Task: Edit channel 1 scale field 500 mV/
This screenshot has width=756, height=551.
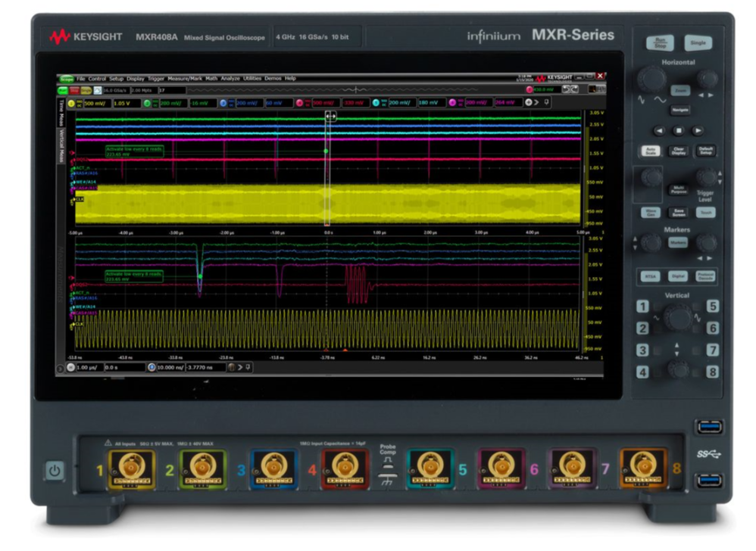Action: tap(97, 103)
